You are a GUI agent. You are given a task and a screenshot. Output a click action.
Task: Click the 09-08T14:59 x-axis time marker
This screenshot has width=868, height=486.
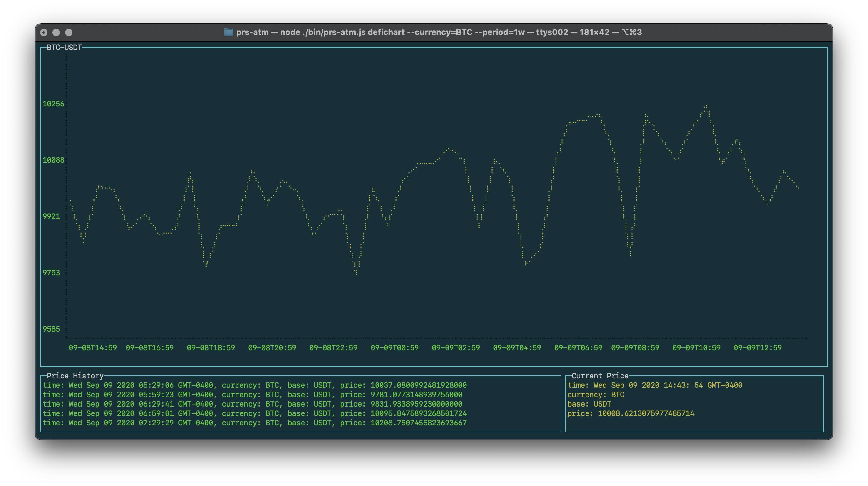[93, 348]
